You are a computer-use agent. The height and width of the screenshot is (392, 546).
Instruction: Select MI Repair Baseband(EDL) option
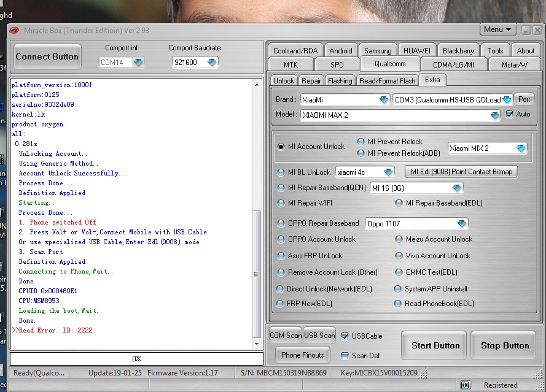coord(399,203)
